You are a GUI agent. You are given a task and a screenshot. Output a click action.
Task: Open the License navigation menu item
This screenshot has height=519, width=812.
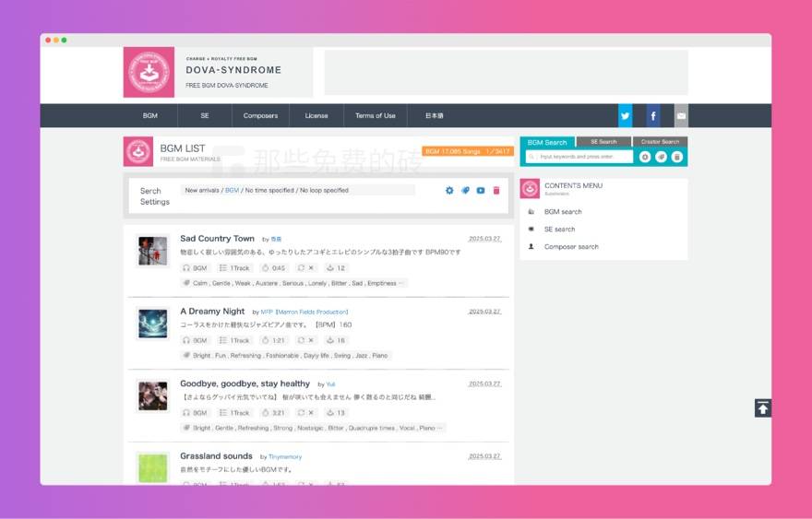pos(316,115)
